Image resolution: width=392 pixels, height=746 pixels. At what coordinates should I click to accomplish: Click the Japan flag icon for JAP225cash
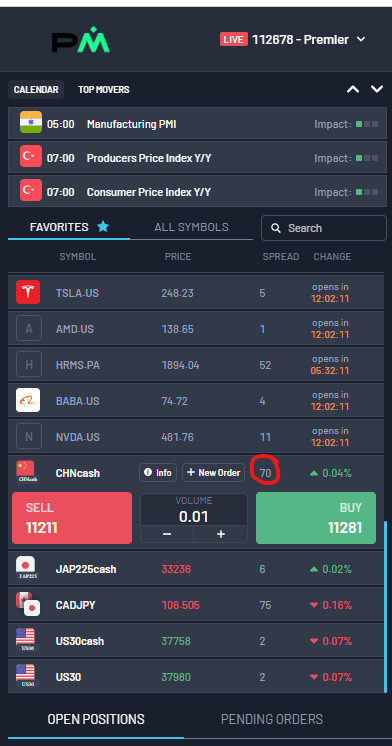25,568
